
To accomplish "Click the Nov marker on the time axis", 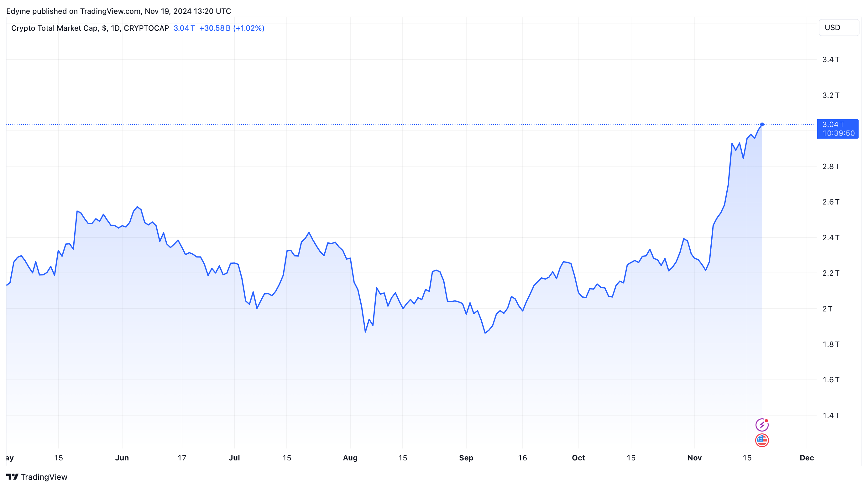I will (694, 458).
